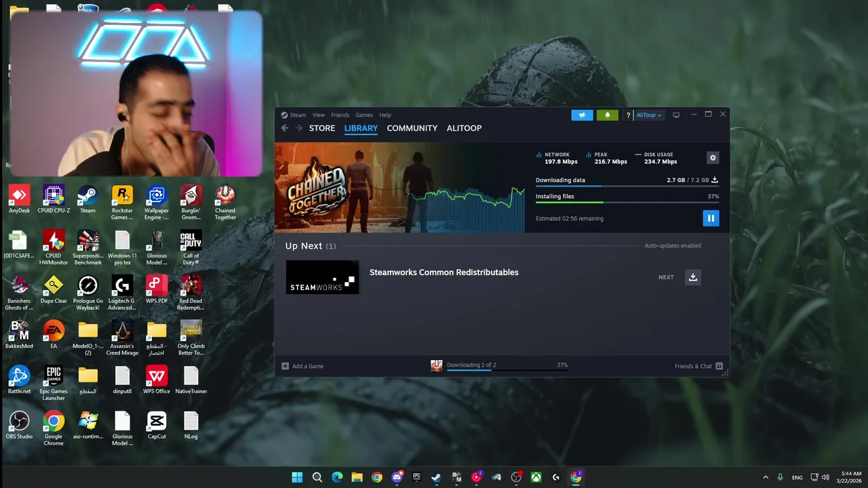Select the CPUID HWMonitor desktop icon
Image resolution: width=868 pixels, height=488 pixels.
(x=54, y=248)
